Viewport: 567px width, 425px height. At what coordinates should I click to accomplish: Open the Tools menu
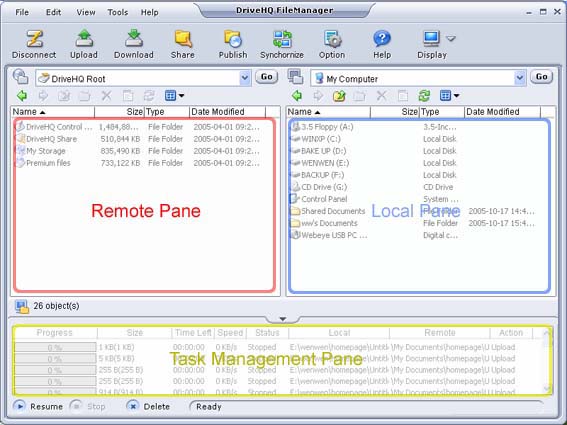tap(118, 12)
